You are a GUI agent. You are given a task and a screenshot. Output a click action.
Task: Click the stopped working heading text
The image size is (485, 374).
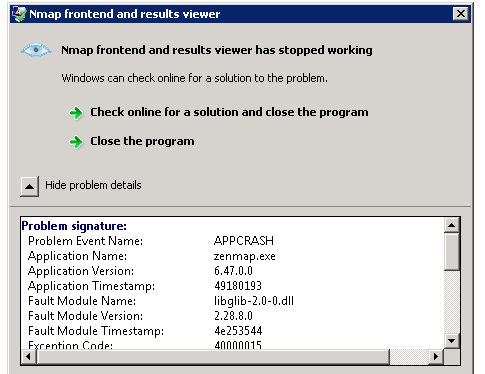click(217, 50)
